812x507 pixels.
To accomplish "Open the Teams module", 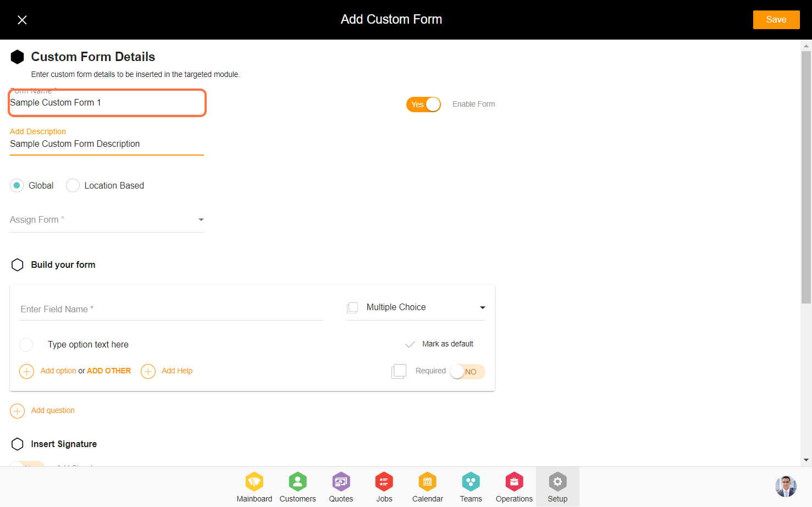I will 471,487.
